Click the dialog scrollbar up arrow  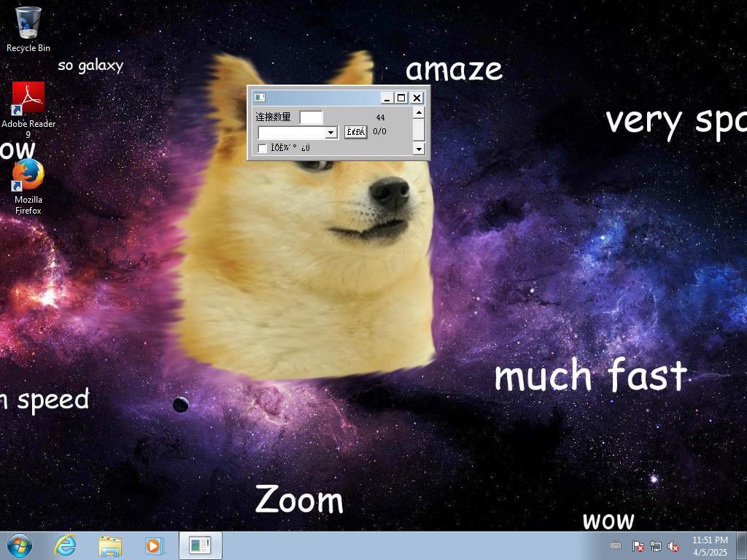[x=419, y=113]
